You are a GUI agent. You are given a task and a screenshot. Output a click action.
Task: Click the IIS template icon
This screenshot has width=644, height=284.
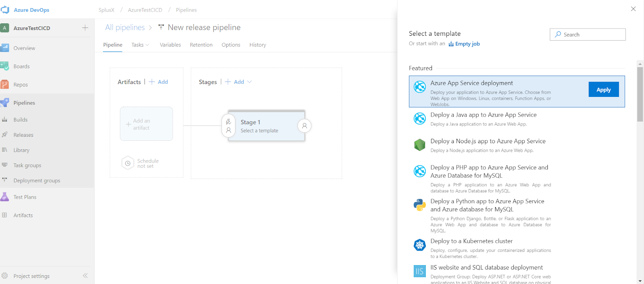click(x=420, y=271)
